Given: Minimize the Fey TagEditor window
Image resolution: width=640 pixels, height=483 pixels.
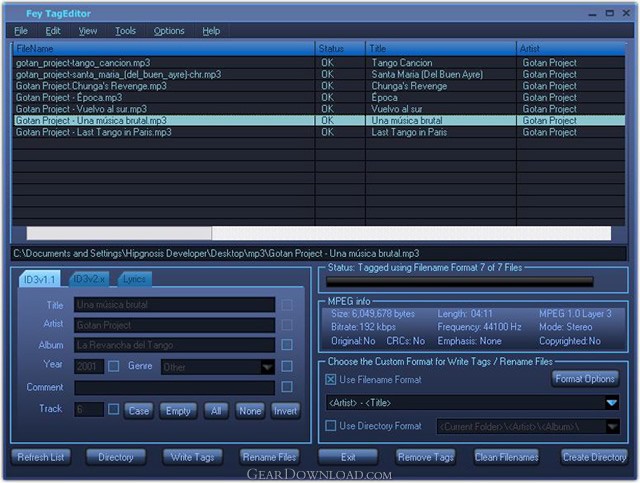Looking at the screenshot, I should click(593, 14).
